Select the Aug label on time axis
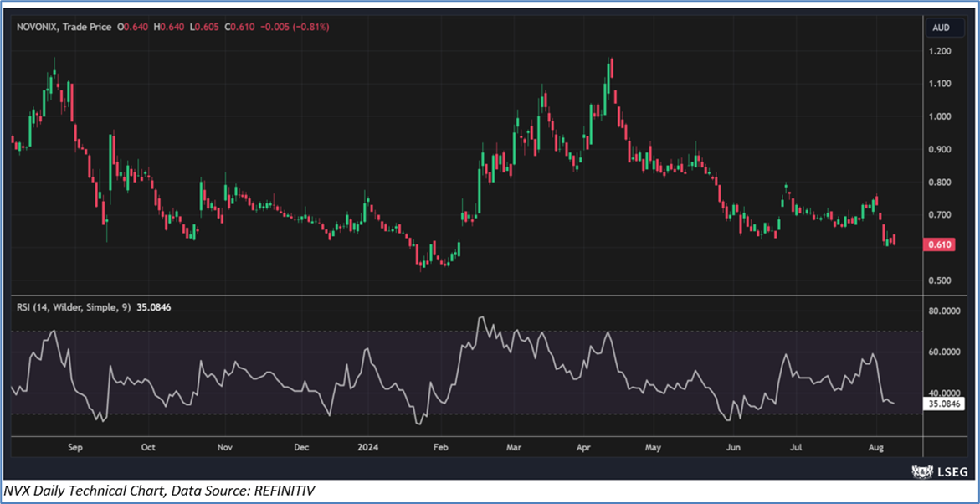Viewport: 980px width, 504px height. coord(875,447)
